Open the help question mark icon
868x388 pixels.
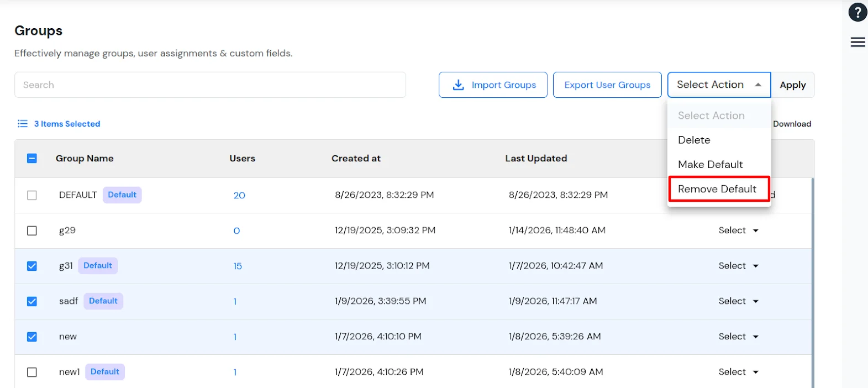tap(858, 12)
